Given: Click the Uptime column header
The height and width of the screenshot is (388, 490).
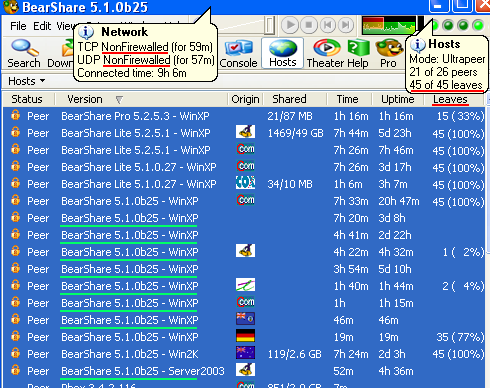Looking at the screenshot, I should pos(398,99).
